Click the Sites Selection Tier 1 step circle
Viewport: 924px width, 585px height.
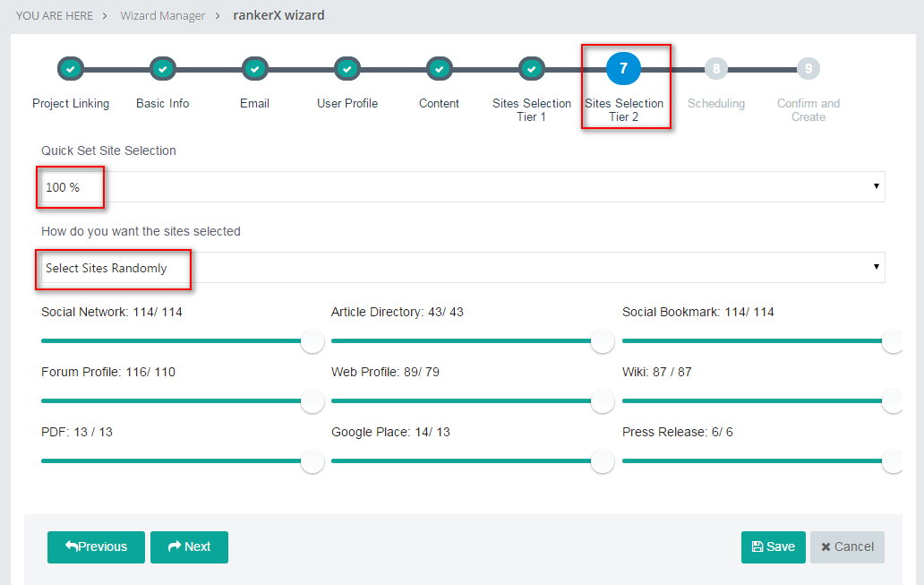pyautogui.click(x=532, y=69)
